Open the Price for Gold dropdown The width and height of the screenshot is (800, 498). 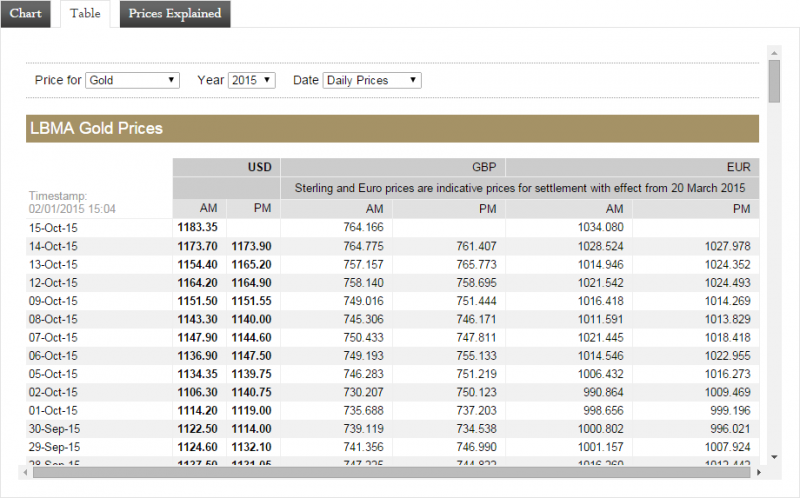(x=132, y=80)
